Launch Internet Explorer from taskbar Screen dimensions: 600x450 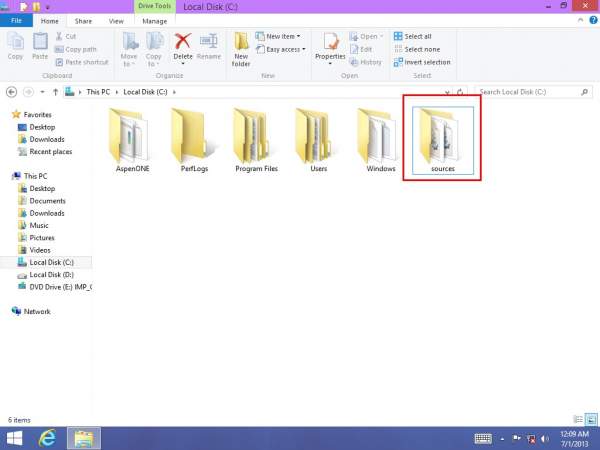[47, 438]
